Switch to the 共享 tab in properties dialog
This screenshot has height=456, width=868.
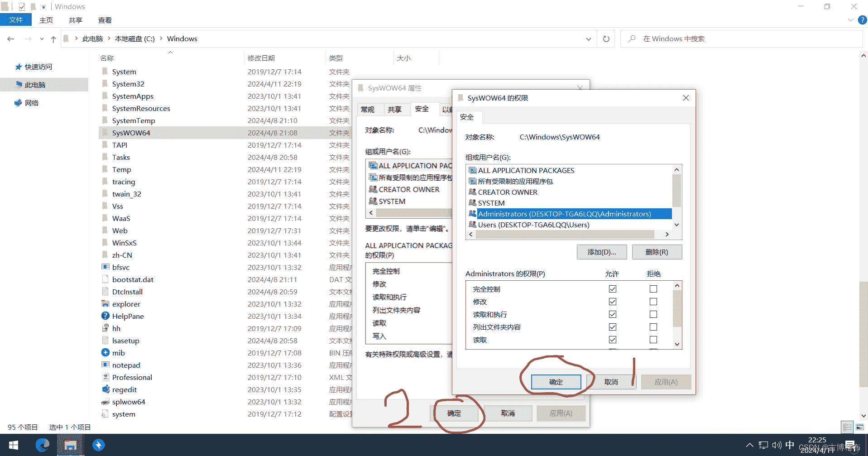click(x=394, y=110)
